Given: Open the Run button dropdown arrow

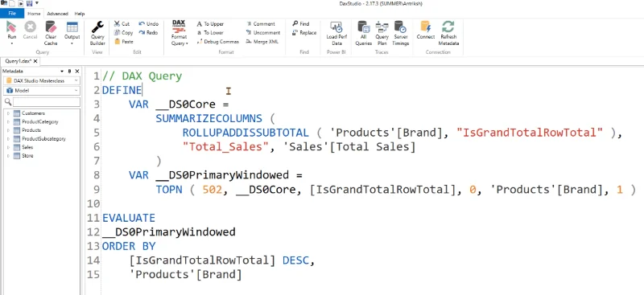Looking at the screenshot, I should click(12, 43).
